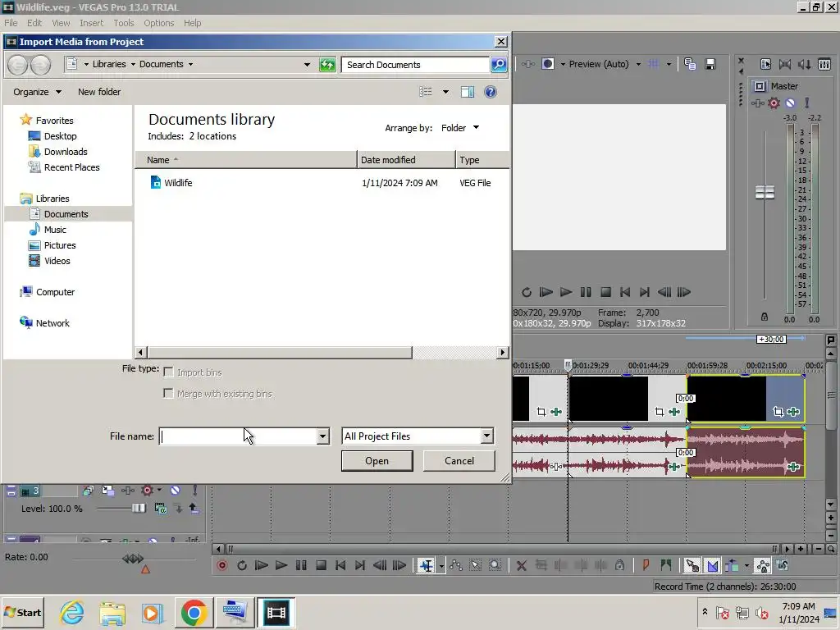Expand address bar previous locations dropdown

[x=307, y=65]
